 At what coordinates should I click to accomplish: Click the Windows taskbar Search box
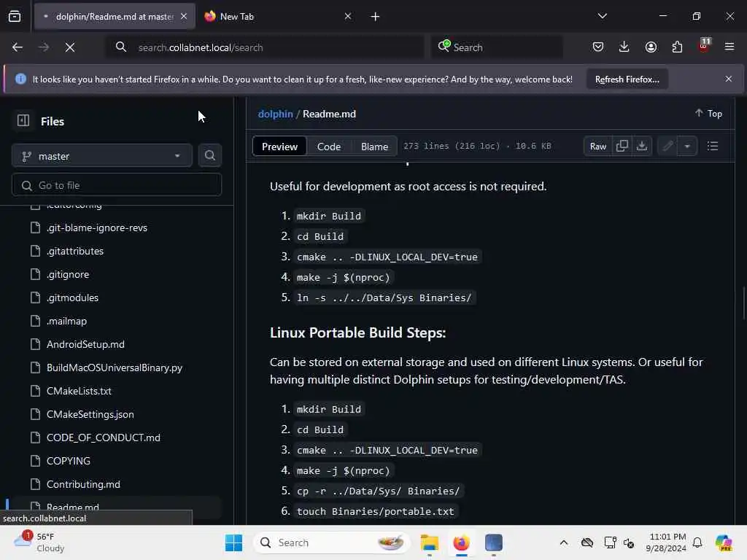point(332,542)
